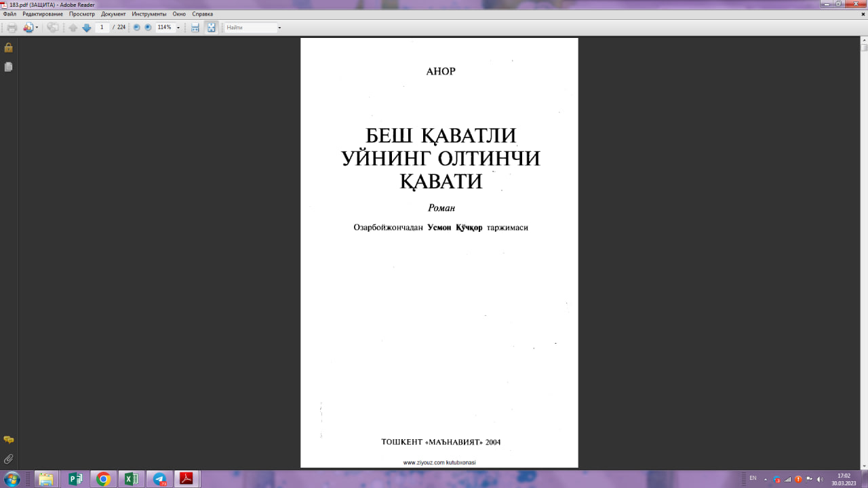868x488 pixels.
Task: Toggle the scrolling page display mode icon
Action: pos(195,27)
